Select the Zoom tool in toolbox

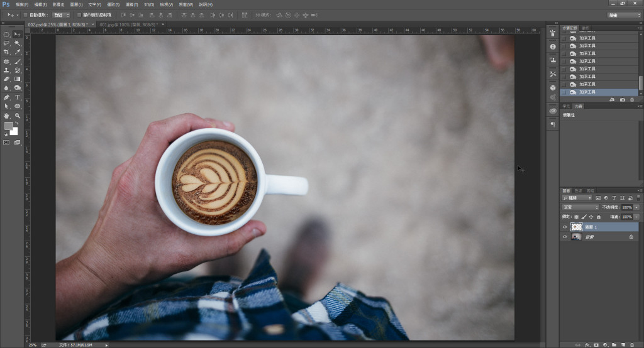(18, 116)
